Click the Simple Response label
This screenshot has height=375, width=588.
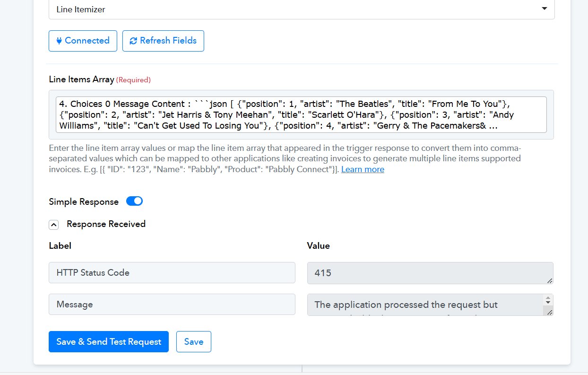(x=84, y=202)
